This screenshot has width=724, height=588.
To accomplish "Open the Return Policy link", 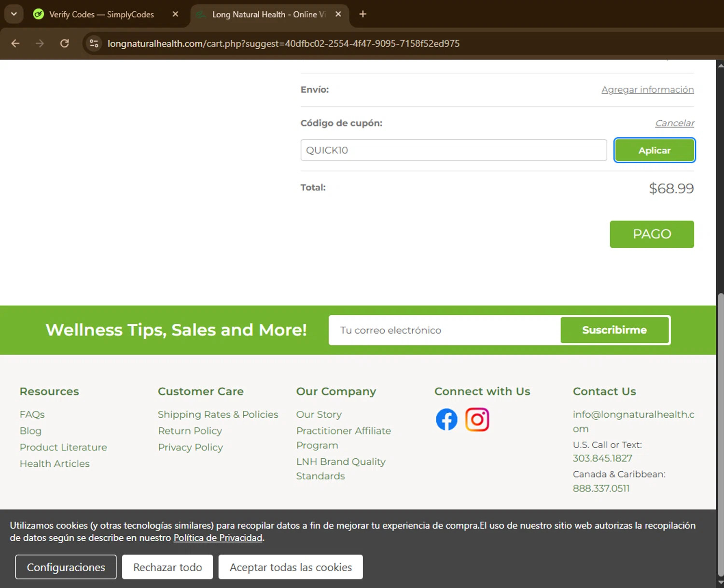I will [190, 431].
